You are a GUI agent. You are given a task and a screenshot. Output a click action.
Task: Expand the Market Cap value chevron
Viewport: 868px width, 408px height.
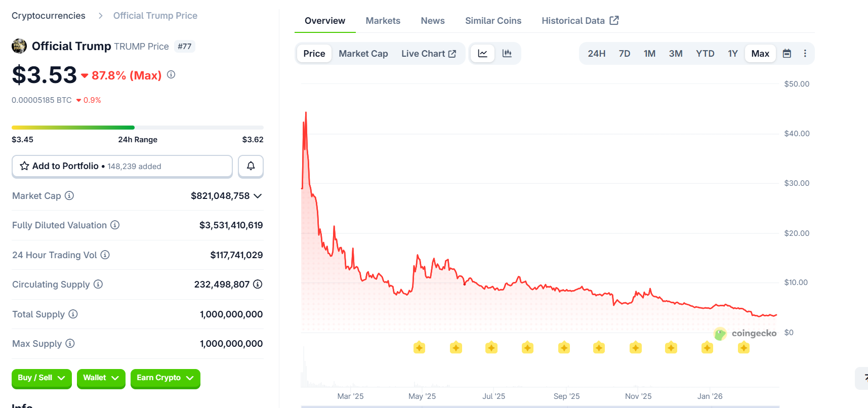(258, 196)
